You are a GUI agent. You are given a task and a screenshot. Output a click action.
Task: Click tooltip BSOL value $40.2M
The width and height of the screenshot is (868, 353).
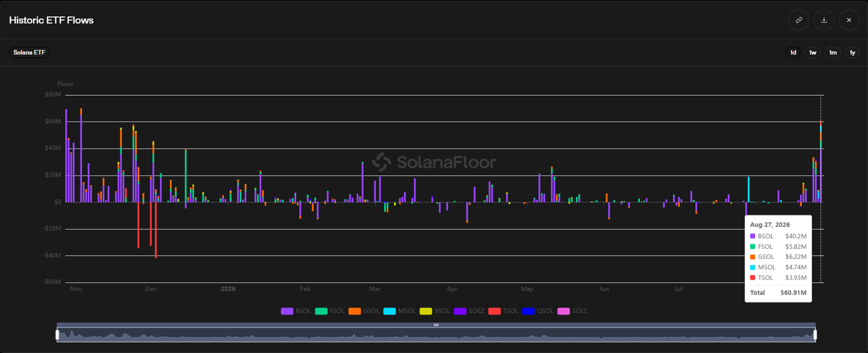796,236
